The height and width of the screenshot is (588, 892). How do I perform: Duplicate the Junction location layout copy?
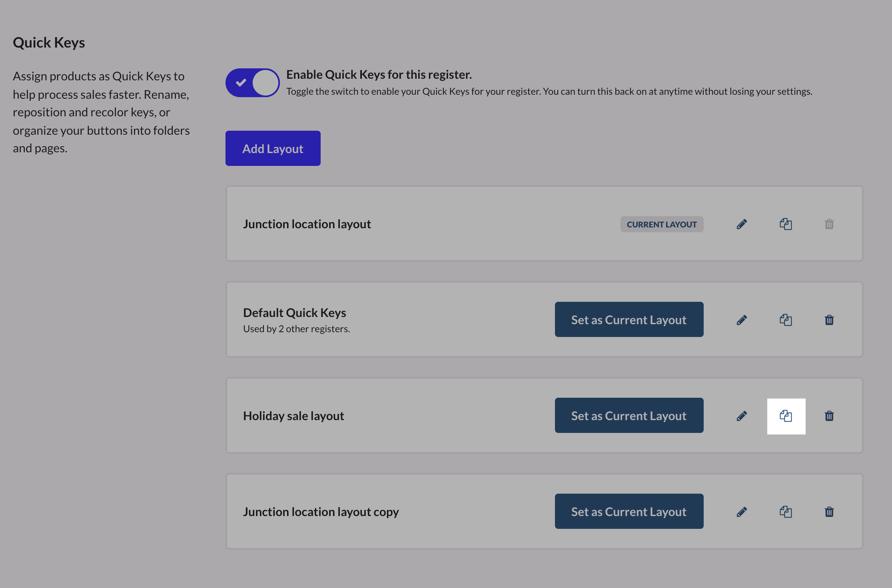(786, 512)
